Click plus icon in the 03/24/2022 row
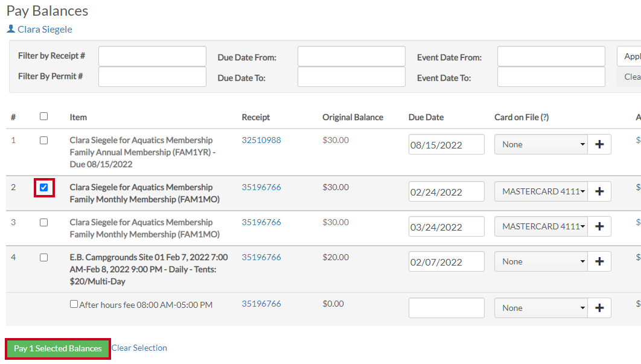This screenshot has height=364, width=641. click(599, 226)
